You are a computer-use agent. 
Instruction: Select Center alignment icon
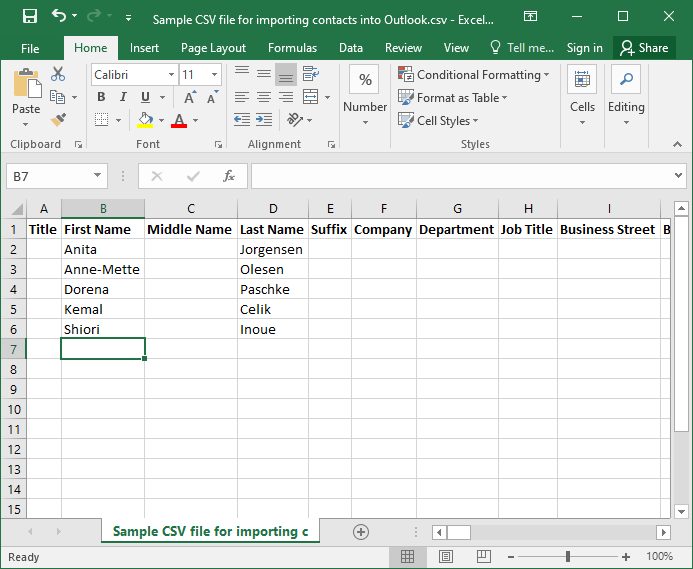pyautogui.click(x=264, y=97)
